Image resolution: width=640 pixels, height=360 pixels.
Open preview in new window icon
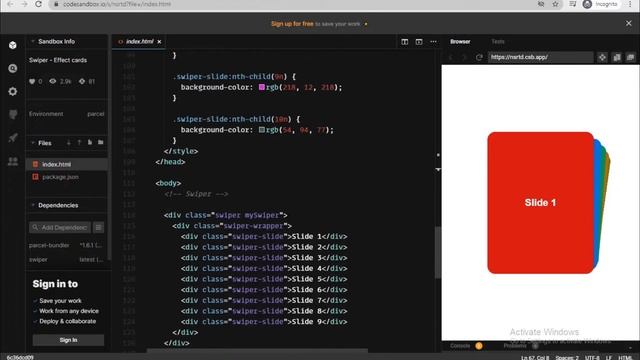pos(630,58)
